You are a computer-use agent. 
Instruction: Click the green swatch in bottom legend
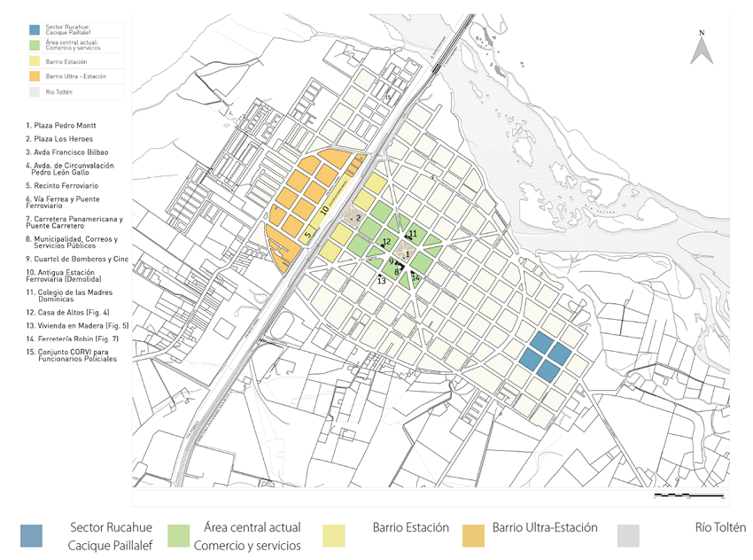(x=177, y=535)
